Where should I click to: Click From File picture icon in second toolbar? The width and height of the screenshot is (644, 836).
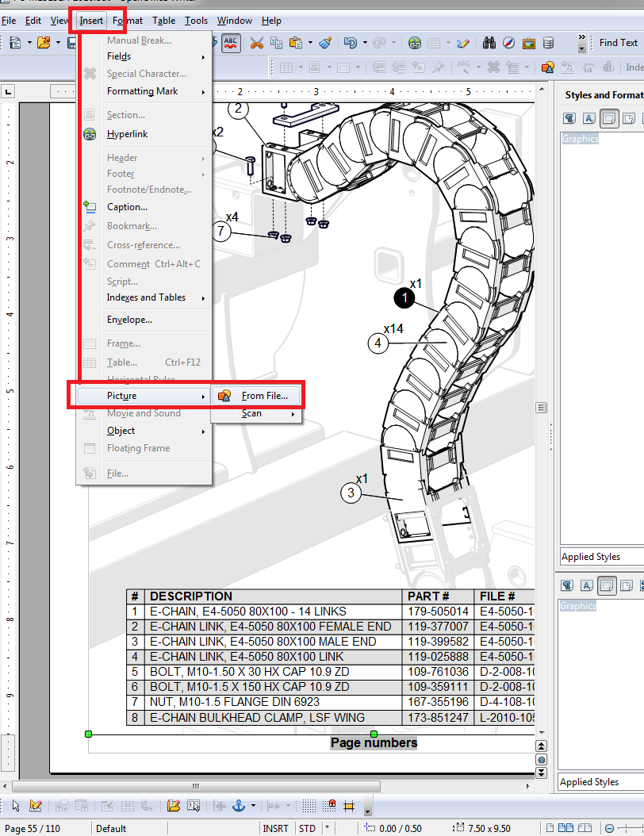point(547,67)
